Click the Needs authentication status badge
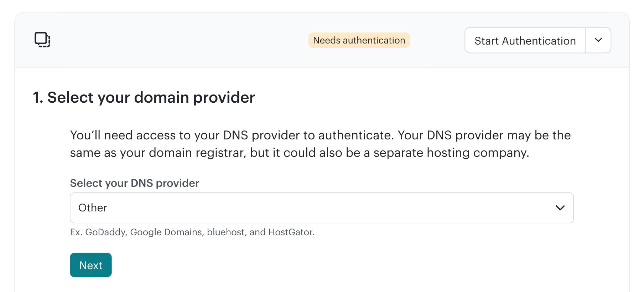Image resolution: width=644 pixels, height=292 pixels. 359,40
